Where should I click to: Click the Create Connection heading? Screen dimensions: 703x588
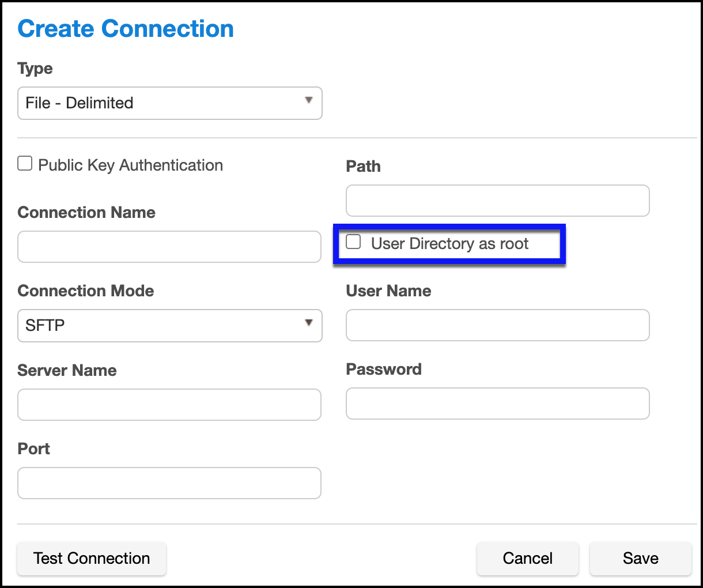[126, 29]
